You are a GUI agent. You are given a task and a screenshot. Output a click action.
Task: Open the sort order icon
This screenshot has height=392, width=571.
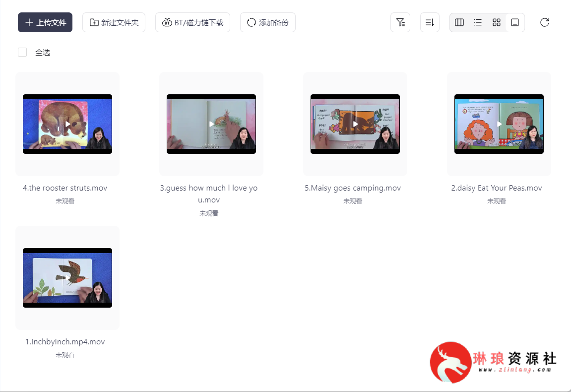(x=430, y=23)
